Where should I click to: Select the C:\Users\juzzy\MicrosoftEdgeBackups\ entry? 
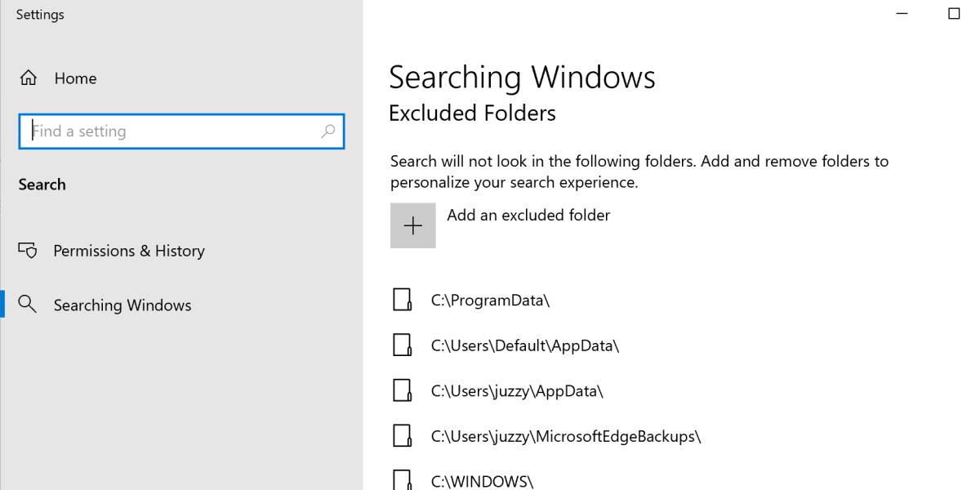pos(566,436)
